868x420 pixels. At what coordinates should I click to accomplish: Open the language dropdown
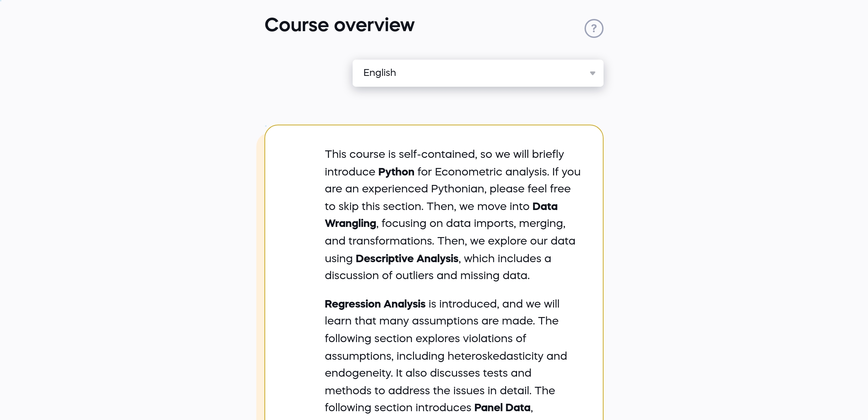click(x=478, y=73)
